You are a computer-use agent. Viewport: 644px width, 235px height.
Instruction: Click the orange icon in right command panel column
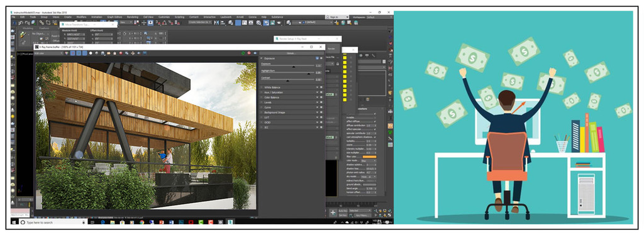click(x=391, y=126)
